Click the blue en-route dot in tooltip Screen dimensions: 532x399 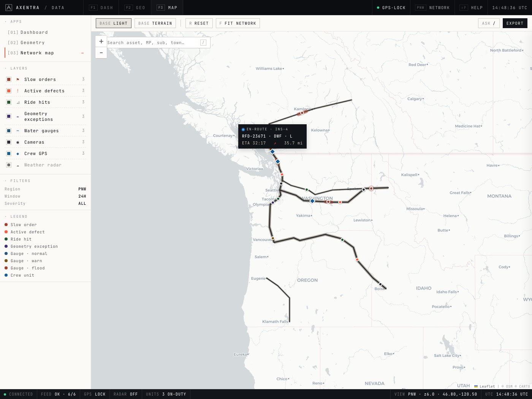tap(243, 130)
